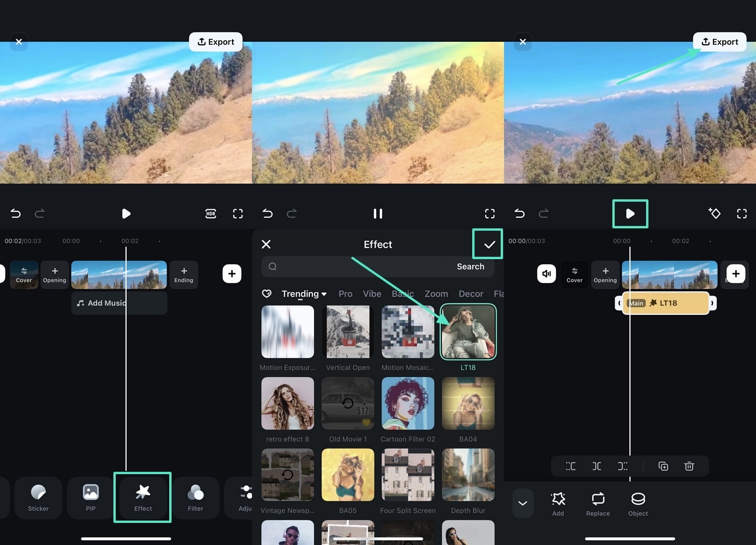Switch to the Zoom tab
756x545 pixels.
click(x=436, y=294)
